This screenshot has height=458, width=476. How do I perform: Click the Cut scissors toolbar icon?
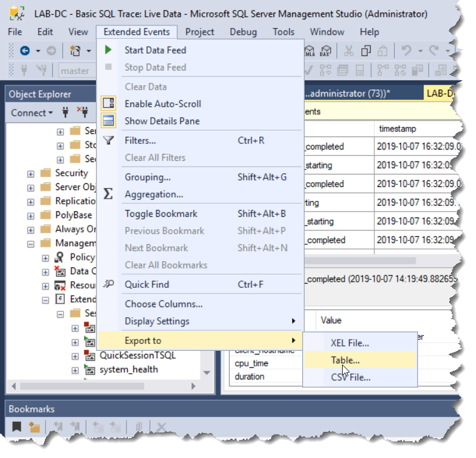(x=349, y=51)
